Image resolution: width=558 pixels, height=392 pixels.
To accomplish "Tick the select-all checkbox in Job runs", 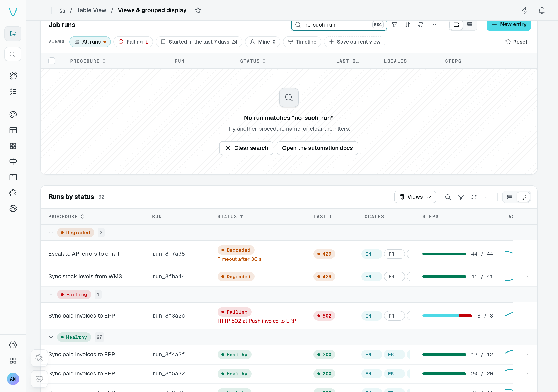I will pyautogui.click(x=52, y=61).
